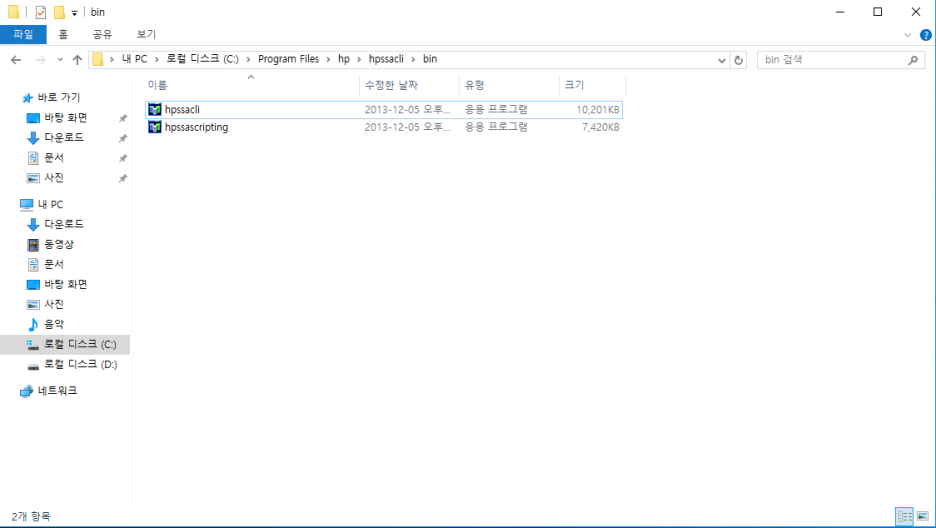936x528 pixels.
Task: Sort files by 수정한 날짜 column
Action: tap(410, 85)
